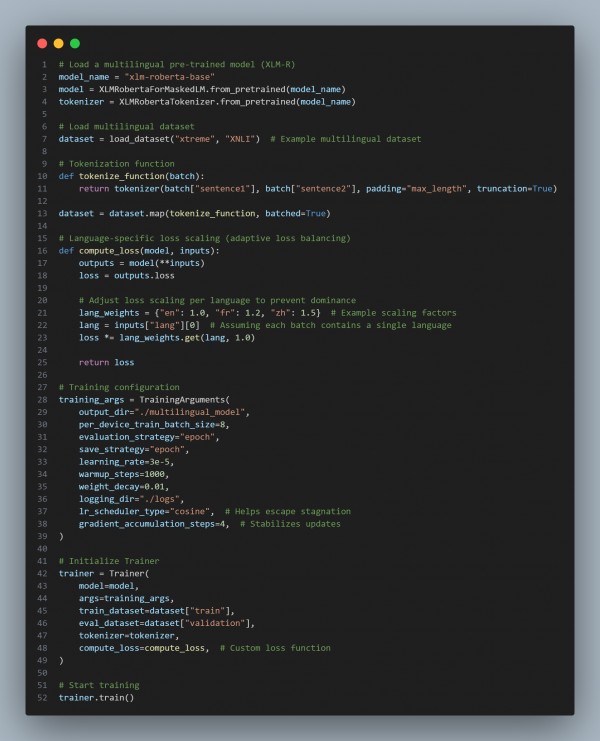
Task: Click args=training_args on line 44
Action: coord(124,598)
